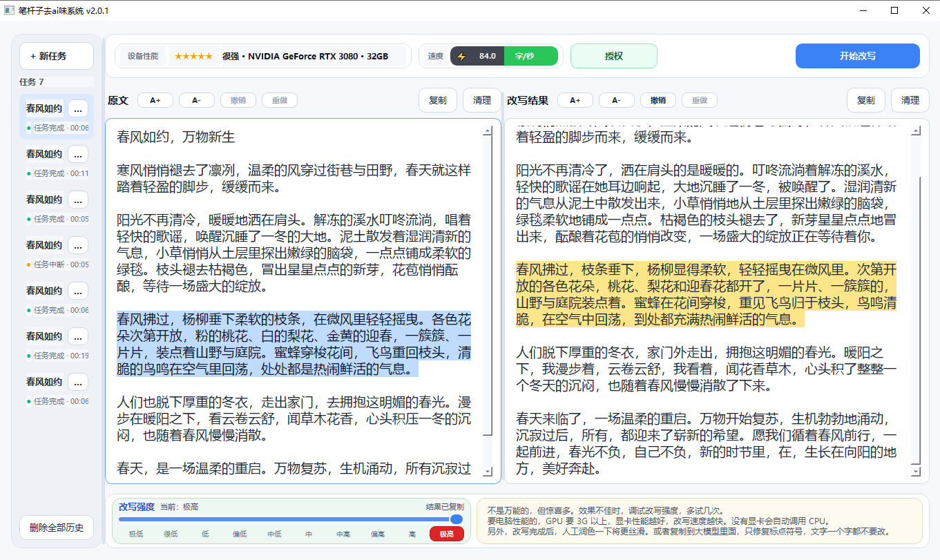The height and width of the screenshot is (560, 940).
Task: Set the rewrite strength to 很低
Action: pos(171,534)
